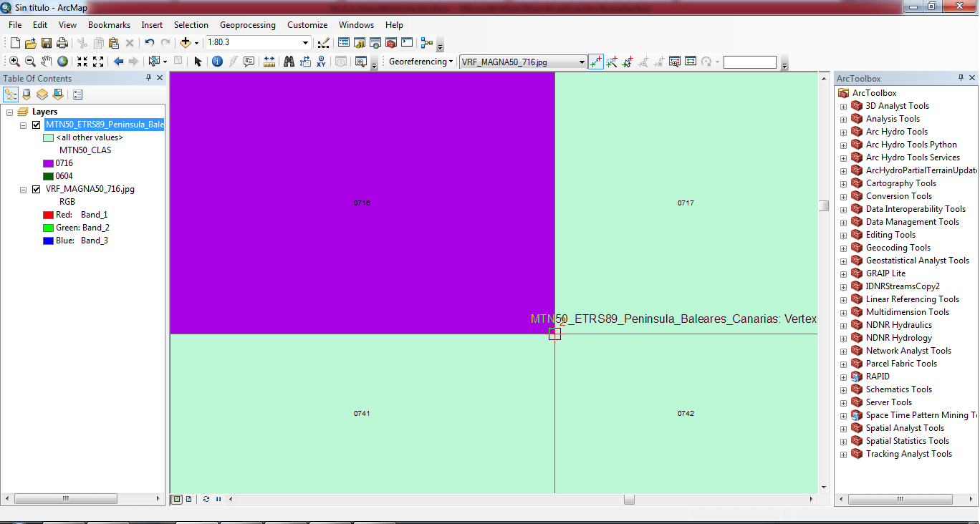The height and width of the screenshot is (524, 980).
Task: Click the Find binoculars icon
Action: pyautogui.click(x=289, y=62)
